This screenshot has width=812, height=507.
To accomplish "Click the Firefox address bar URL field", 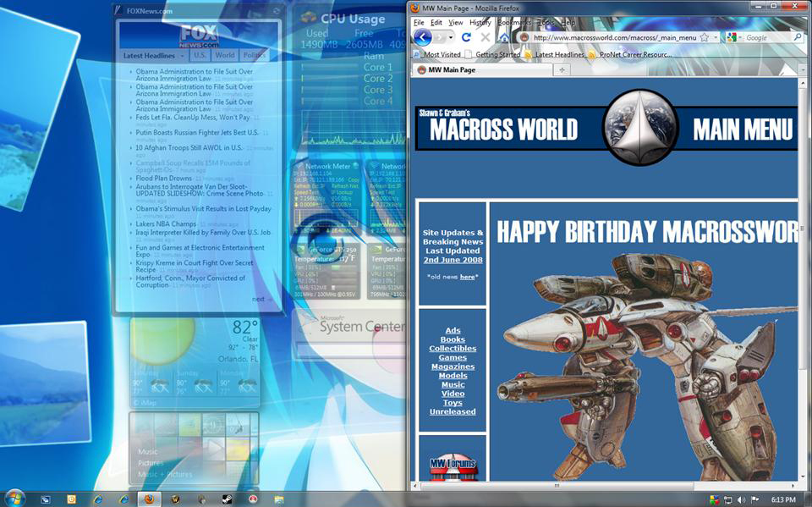I will [x=615, y=37].
